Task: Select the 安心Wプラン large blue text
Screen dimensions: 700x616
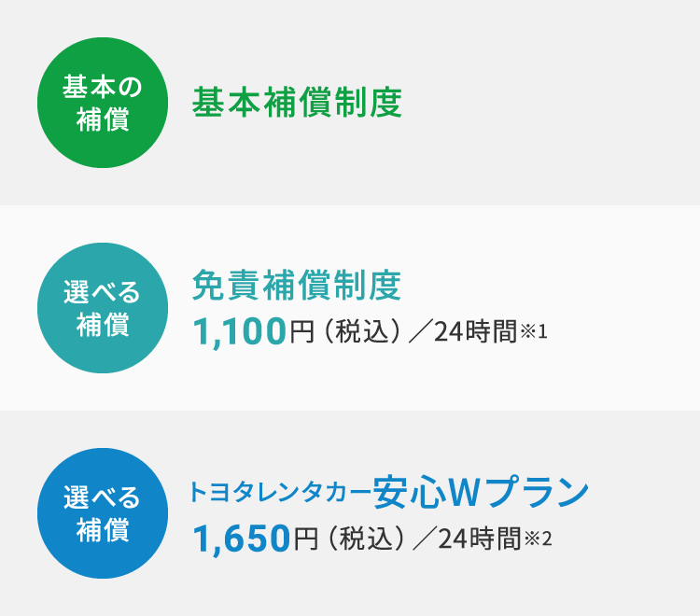Action: [481, 493]
